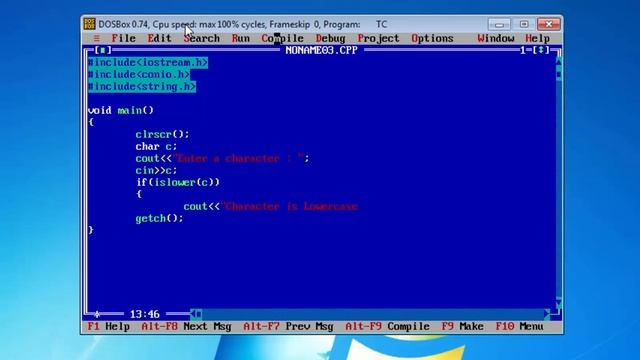Place cursor on char c; line
The image size is (640, 360).
(x=156, y=147)
